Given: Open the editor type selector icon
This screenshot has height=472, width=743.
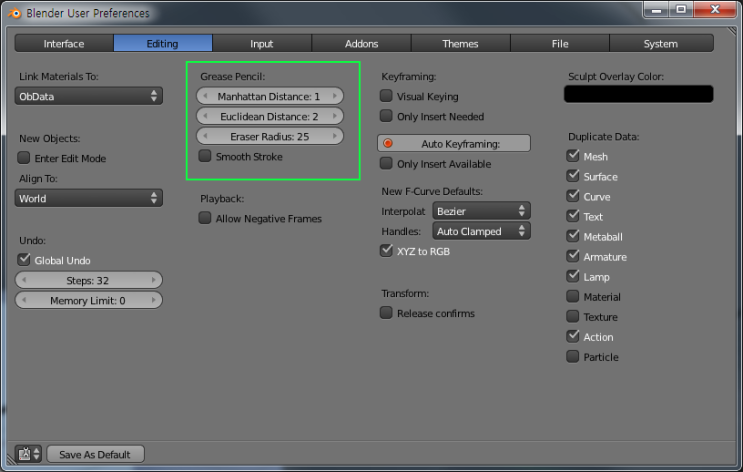Looking at the screenshot, I should pyautogui.click(x=28, y=454).
